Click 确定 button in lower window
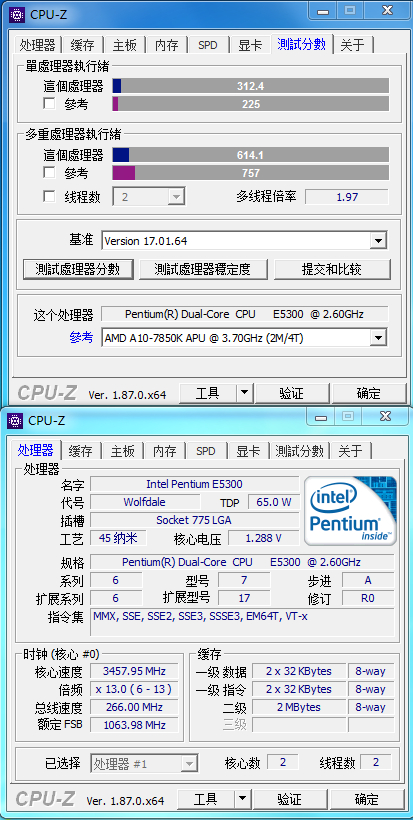The width and height of the screenshot is (413, 820). (366, 799)
